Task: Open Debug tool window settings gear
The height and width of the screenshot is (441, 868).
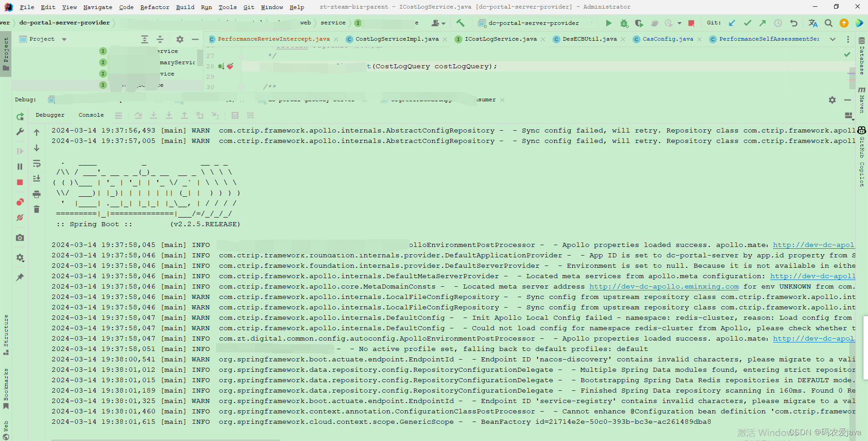Action: point(832,100)
